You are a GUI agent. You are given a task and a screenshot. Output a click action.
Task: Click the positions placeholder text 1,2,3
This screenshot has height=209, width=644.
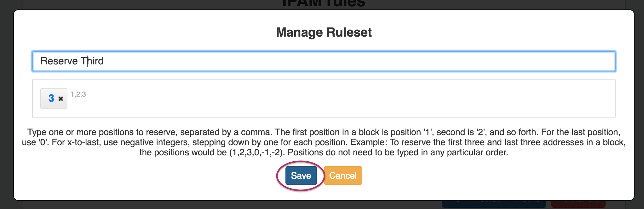point(78,94)
